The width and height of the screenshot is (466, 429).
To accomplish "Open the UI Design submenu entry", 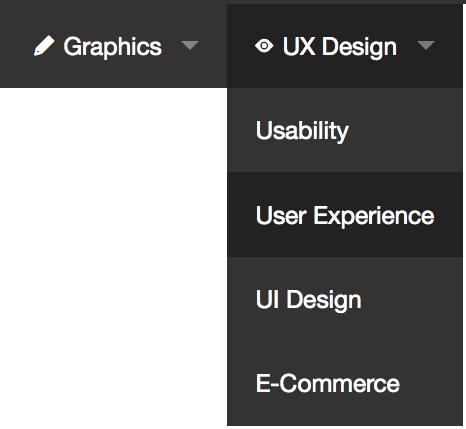I will (x=345, y=299).
